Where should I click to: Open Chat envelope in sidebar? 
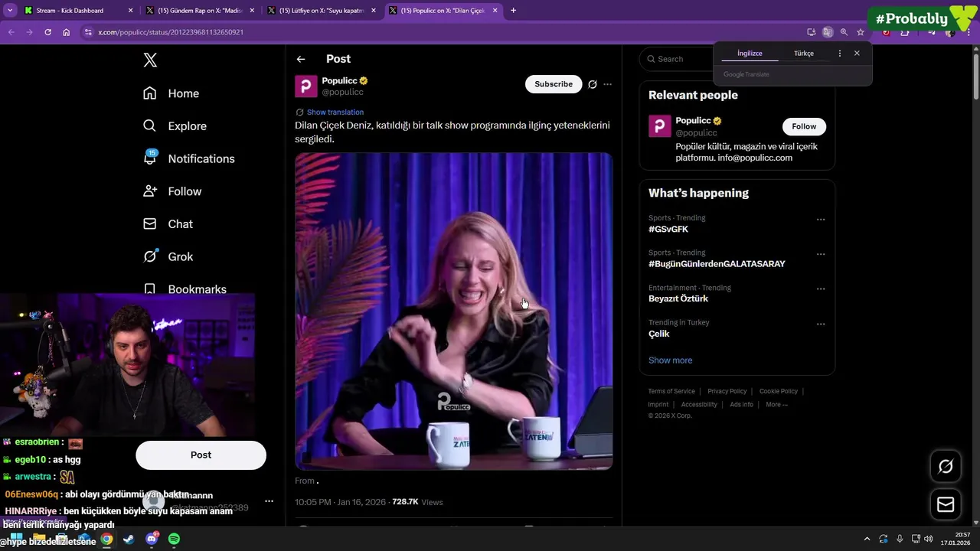coord(150,223)
